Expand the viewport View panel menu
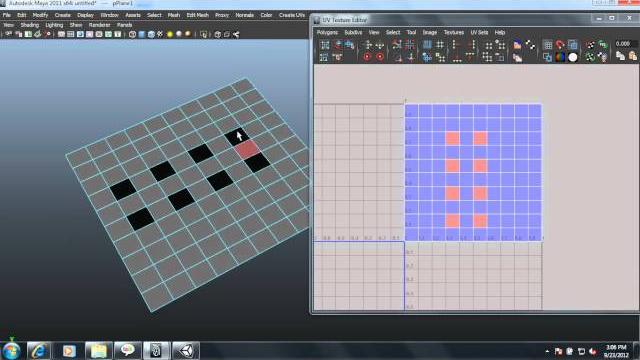 tap(8, 25)
